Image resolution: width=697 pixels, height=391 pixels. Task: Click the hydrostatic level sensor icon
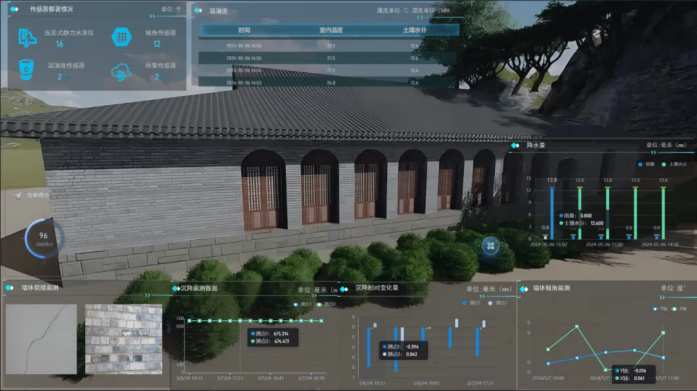click(27, 38)
